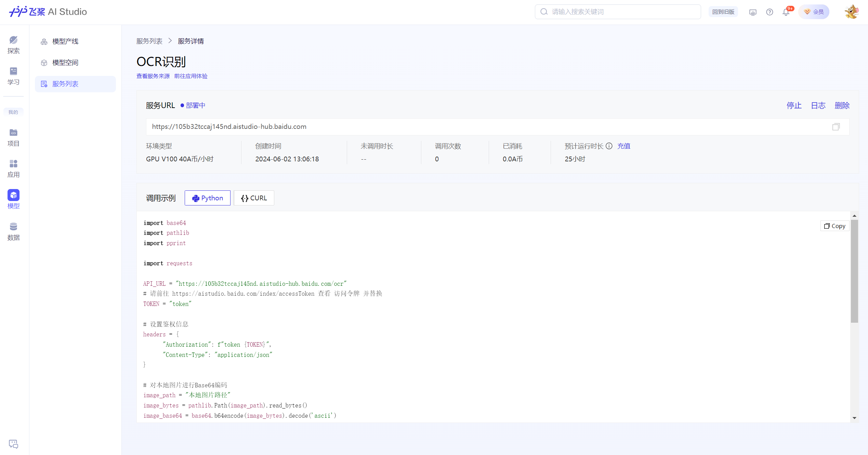Image resolution: width=868 pixels, height=455 pixels.
Task: Click the image_path code line
Action: pyautogui.click(x=187, y=395)
